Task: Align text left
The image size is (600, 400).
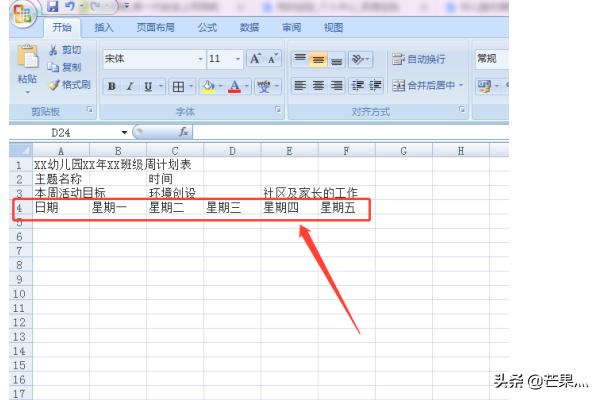Action: (300, 85)
